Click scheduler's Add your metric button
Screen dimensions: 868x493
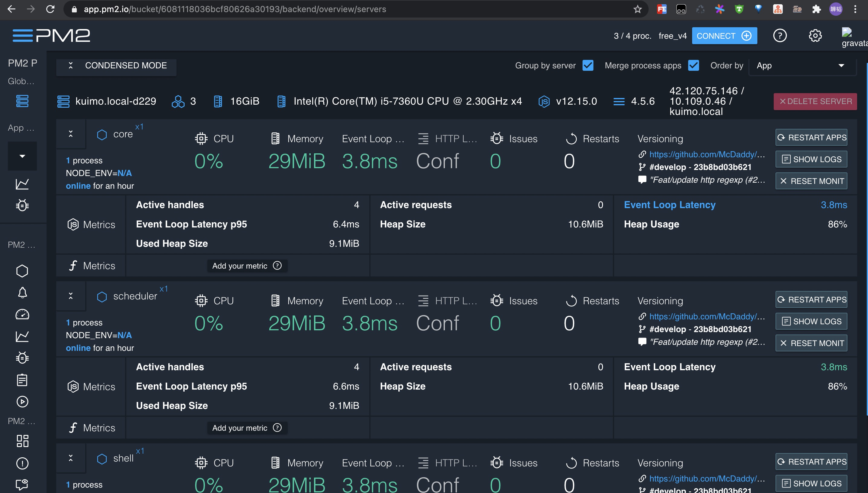click(247, 428)
